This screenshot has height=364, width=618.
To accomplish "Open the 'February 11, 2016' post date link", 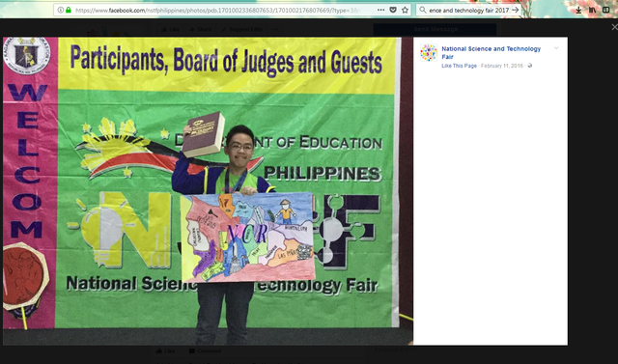I will coord(502,66).
